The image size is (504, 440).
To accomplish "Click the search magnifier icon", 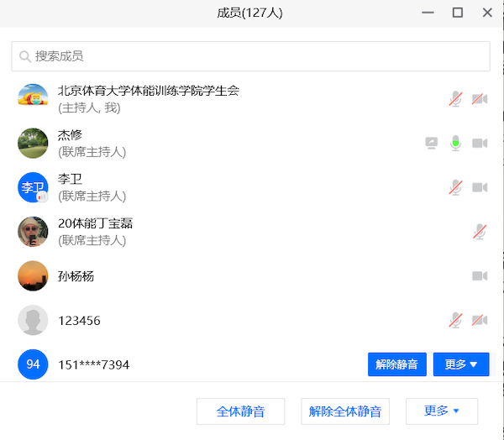I will pos(24,56).
